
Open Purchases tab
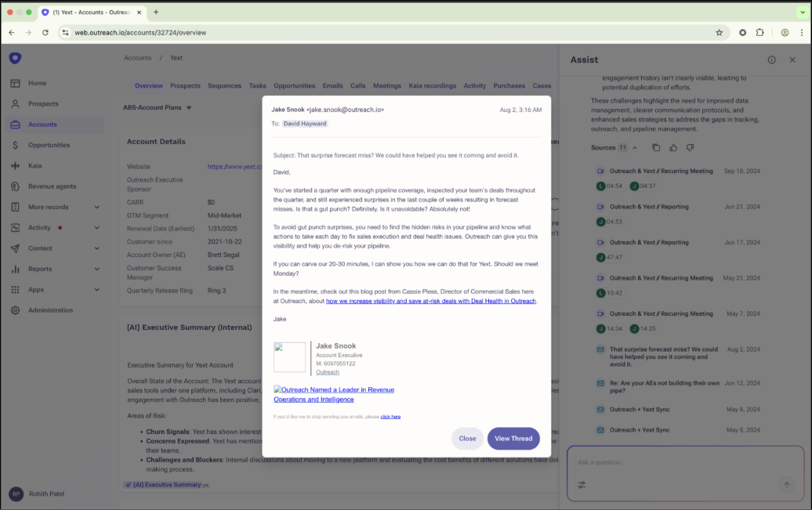click(509, 86)
